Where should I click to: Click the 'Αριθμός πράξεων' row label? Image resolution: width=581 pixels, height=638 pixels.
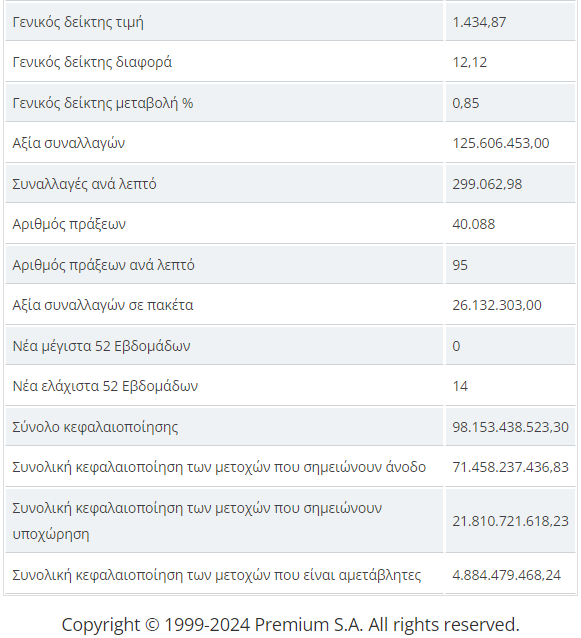click(x=69, y=224)
